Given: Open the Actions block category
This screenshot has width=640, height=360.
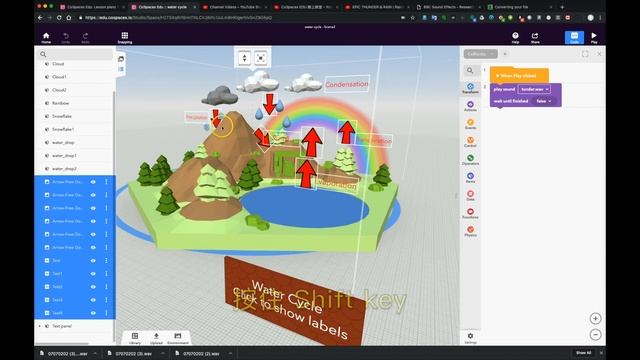Looking at the screenshot, I should coord(470,106).
